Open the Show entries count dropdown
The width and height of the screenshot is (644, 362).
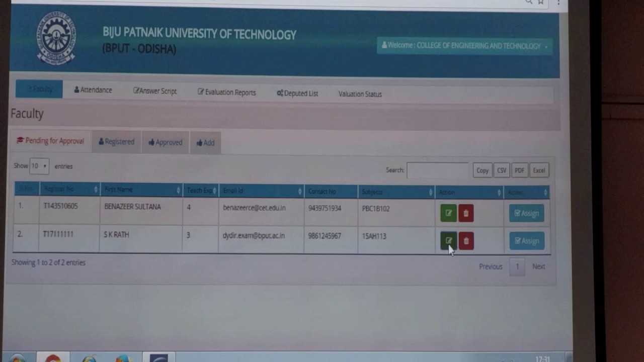39,166
